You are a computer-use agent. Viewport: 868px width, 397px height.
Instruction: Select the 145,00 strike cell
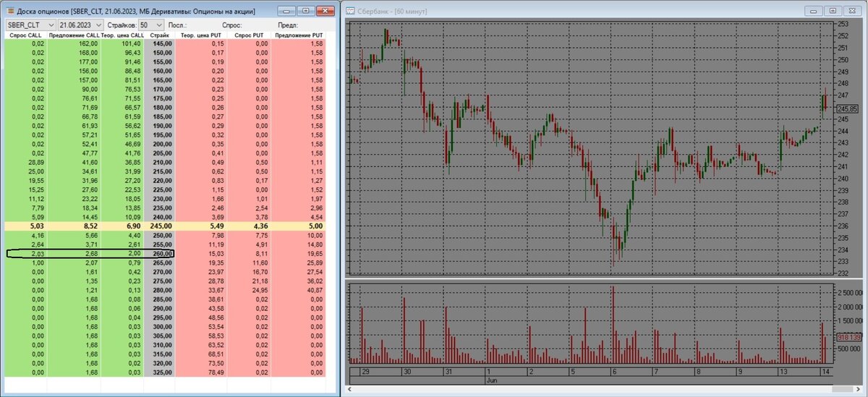click(161, 43)
